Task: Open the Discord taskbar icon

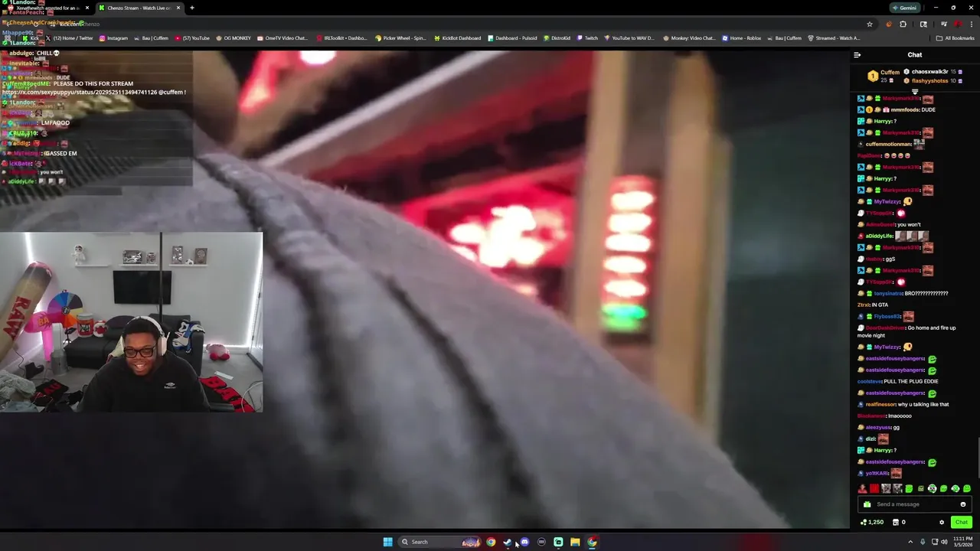Action: tap(524, 542)
